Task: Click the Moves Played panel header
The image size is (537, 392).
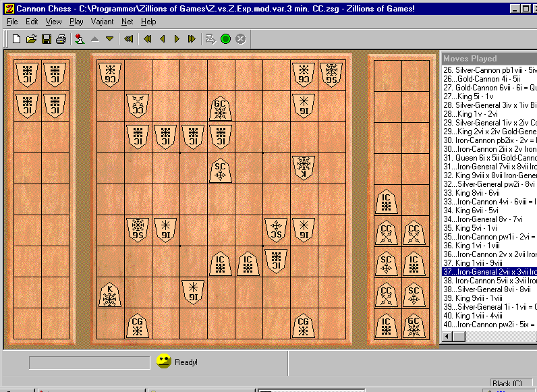Action: (x=489, y=58)
